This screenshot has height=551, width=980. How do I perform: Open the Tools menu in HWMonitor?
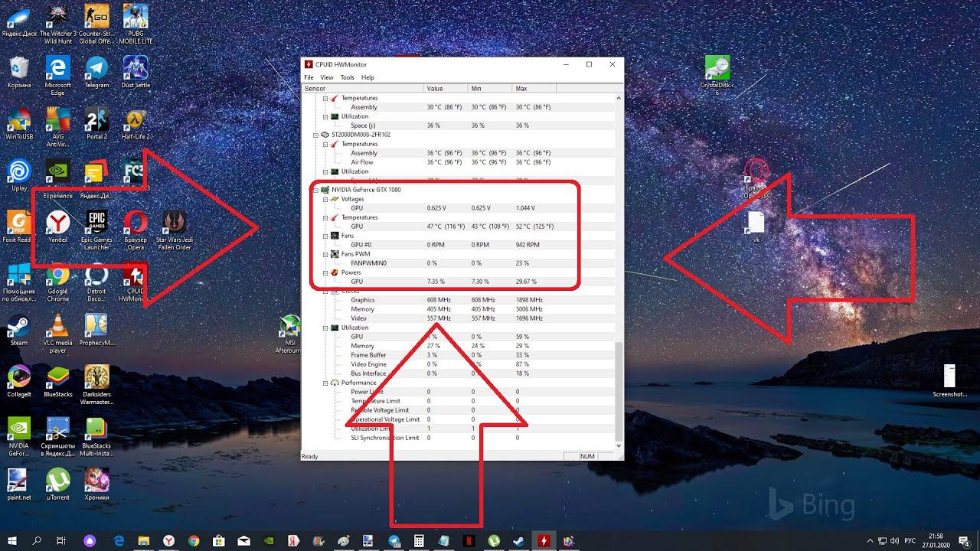tap(347, 77)
